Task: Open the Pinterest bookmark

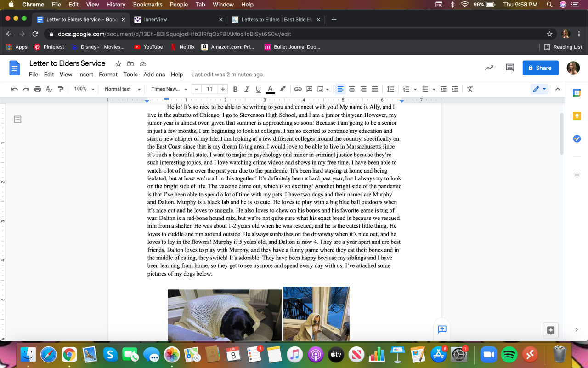Action: [x=50, y=47]
